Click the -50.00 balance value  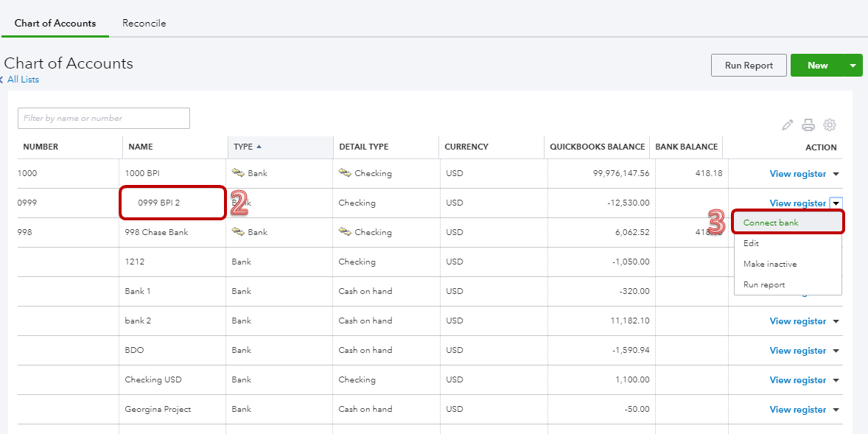pos(637,409)
